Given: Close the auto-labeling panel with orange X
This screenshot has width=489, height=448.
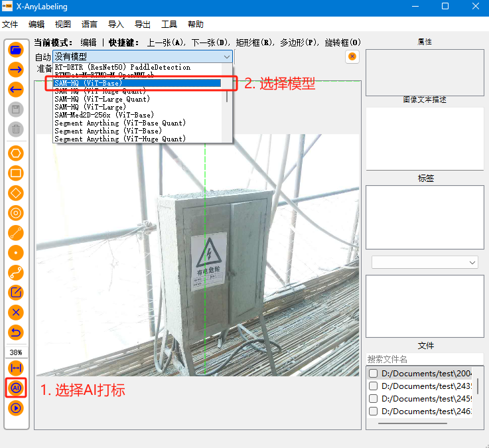Looking at the screenshot, I should click(352, 56).
